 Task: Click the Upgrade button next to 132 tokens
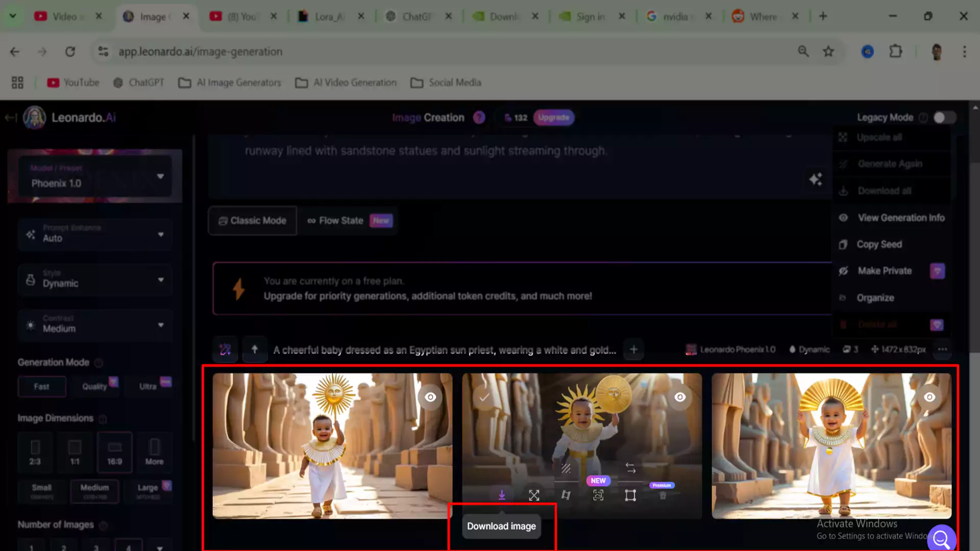point(553,118)
